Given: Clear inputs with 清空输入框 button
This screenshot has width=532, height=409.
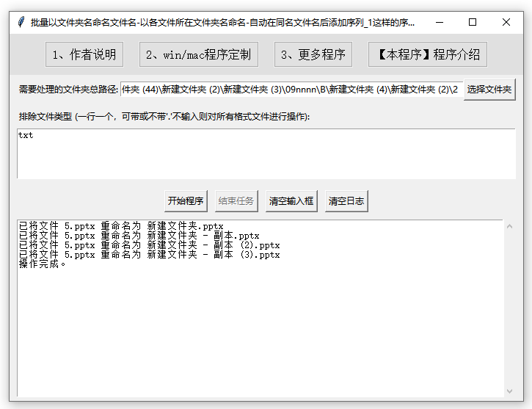Looking at the screenshot, I should coord(291,201).
